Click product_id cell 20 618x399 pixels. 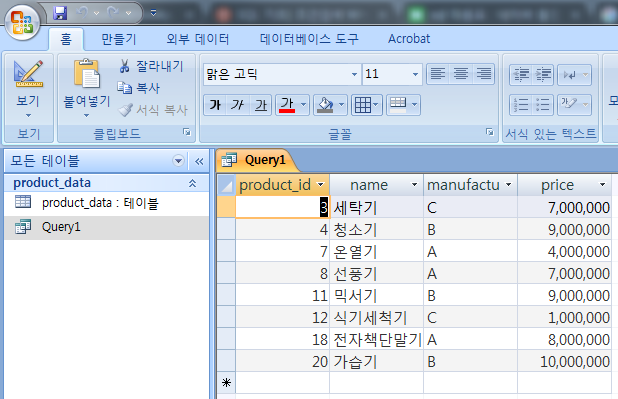(283, 362)
